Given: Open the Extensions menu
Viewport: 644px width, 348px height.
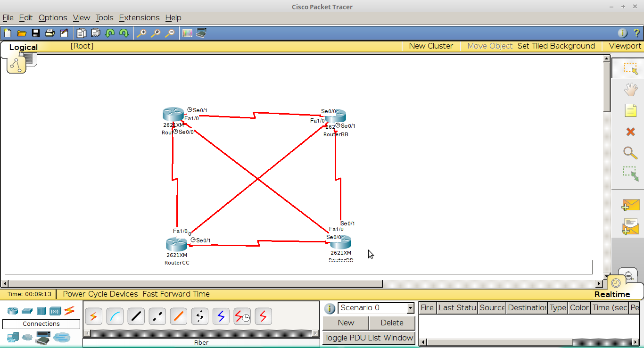Looking at the screenshot, I should coord(140,17).
